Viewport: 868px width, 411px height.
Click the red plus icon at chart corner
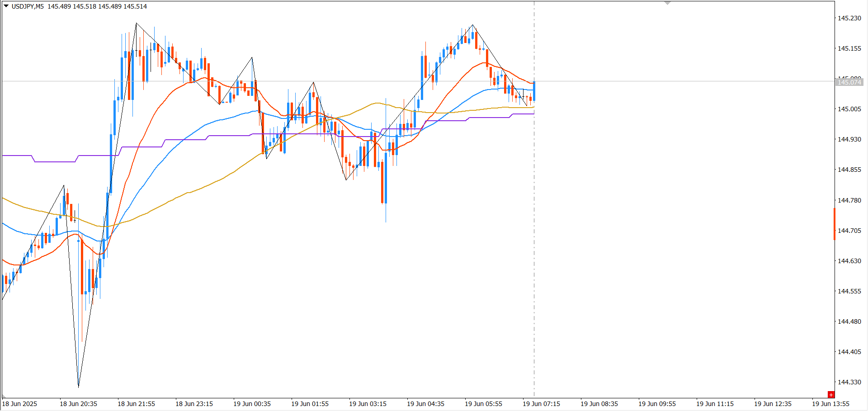pyautogui.click(x=830, y=395)
